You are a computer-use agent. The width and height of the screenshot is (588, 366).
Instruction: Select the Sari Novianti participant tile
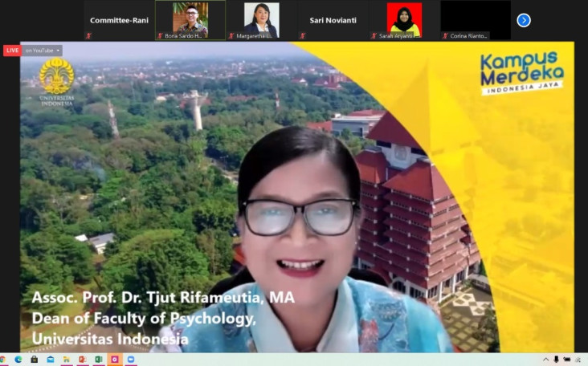pyautogui.click(x=333, y=20)
